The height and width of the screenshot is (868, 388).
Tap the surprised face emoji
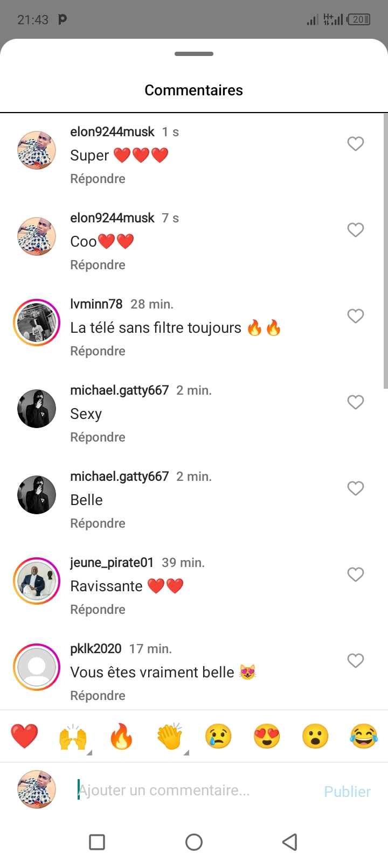(x=315, y=736)
